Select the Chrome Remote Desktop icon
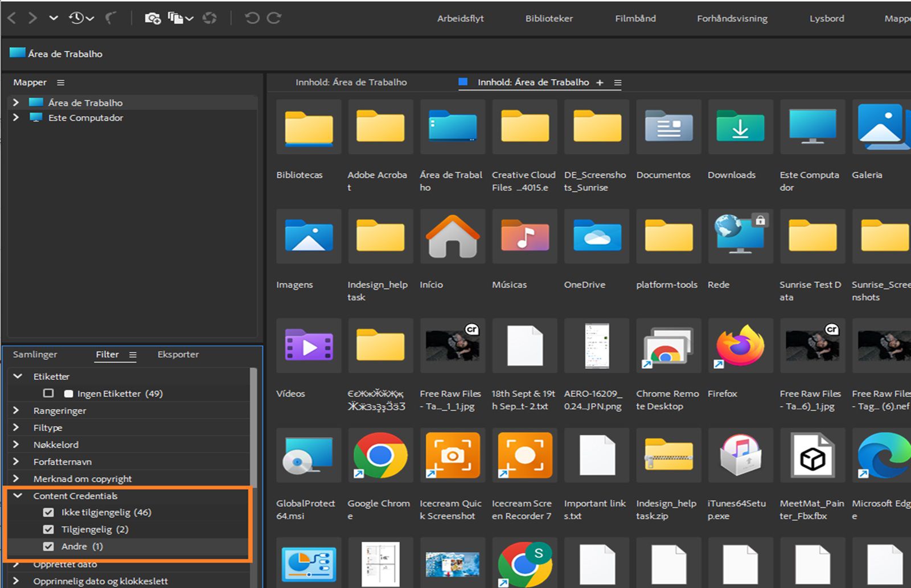The height and width of the screenshot is (588, 911). click(x=668, y=346)
